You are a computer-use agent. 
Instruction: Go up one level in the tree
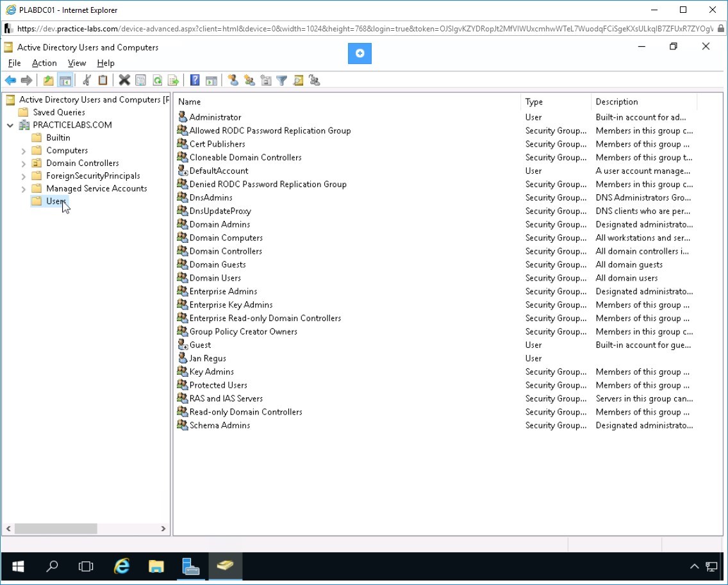(48, 80)
